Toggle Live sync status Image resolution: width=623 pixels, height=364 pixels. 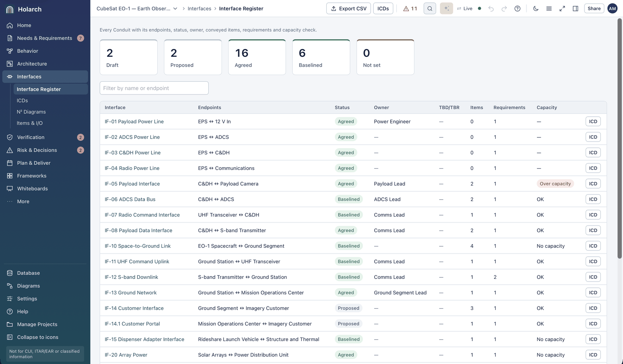point(469,9)
